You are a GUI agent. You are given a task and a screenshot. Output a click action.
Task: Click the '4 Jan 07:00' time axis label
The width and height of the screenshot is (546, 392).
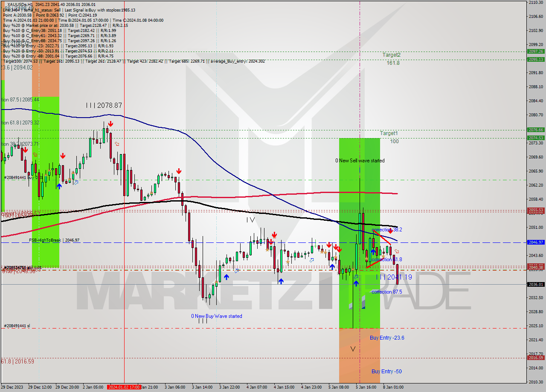click(257, 387)
